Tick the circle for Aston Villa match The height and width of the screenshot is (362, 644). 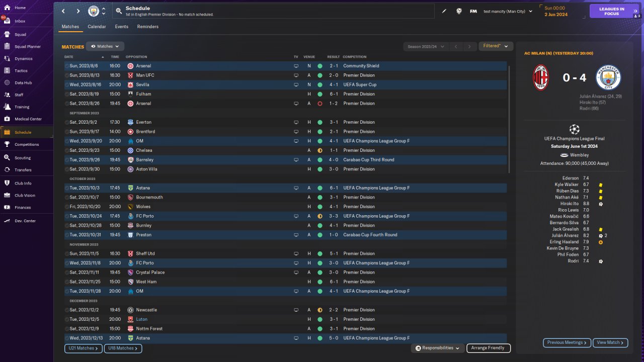click(x=67, y=169)
